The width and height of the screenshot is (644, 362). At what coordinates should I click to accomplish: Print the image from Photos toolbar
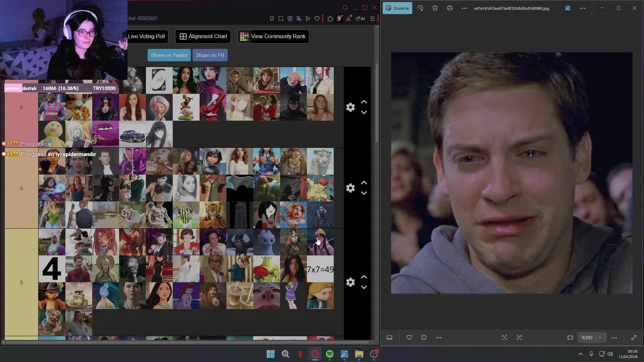pyautogui.click(x=450, y=8)
